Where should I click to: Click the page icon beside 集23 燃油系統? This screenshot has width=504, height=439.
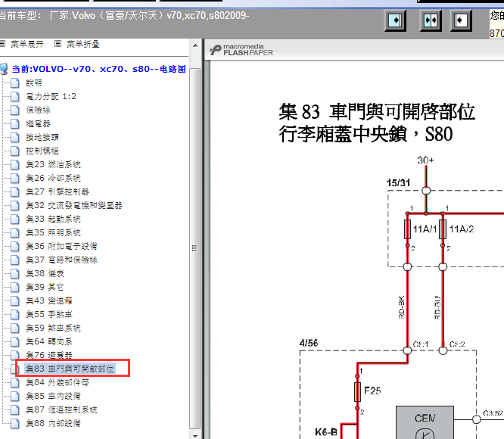click(15, 164)
